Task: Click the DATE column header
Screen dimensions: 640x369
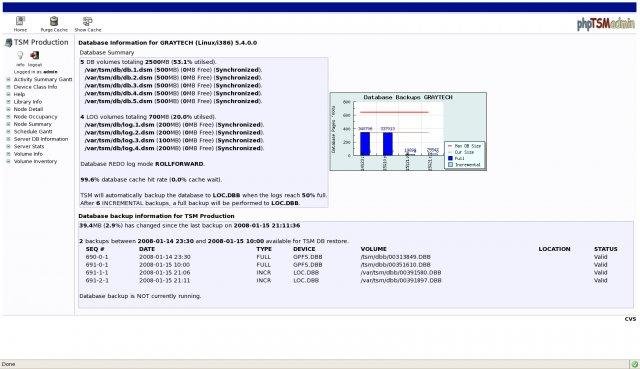Action: tap(147, 249)
